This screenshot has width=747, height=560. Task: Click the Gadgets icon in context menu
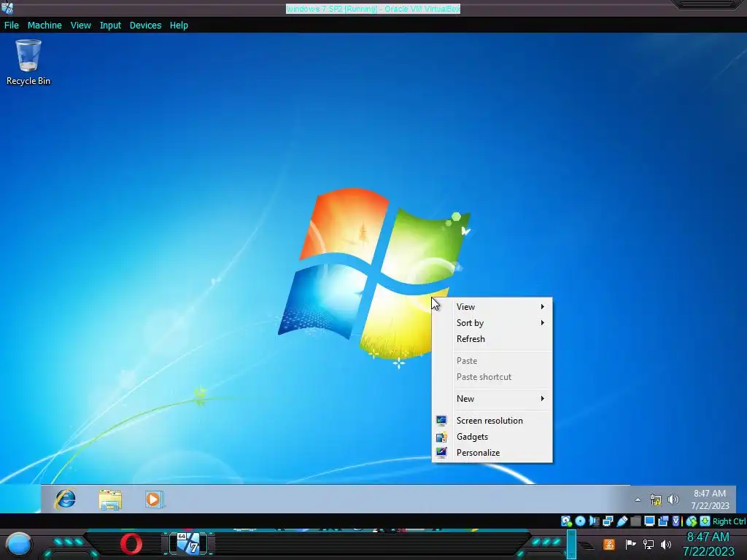point(441,437)
